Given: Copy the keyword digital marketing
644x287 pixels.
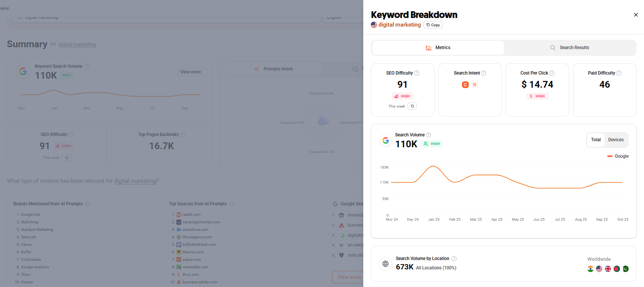Looking at the screenshot, I should tap(433, 25).
